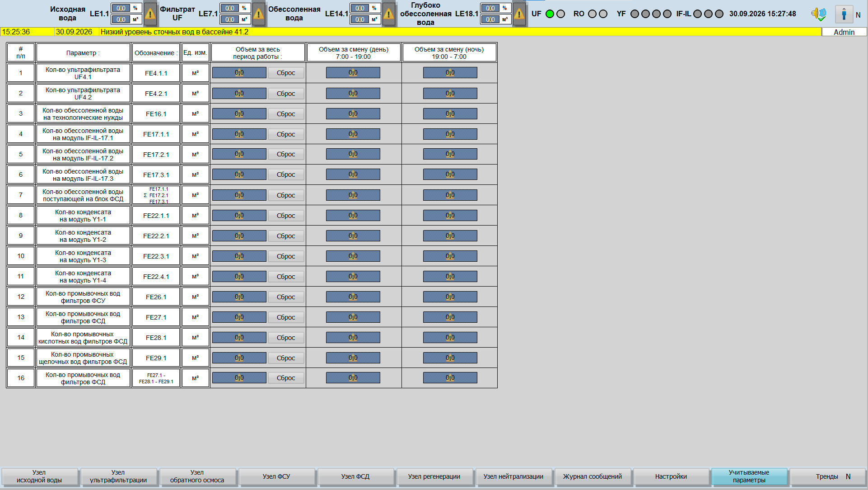The height and width of the screenshot is (490, 868).
Task: Click the green UF status indicator
Action: coord(550,14)
